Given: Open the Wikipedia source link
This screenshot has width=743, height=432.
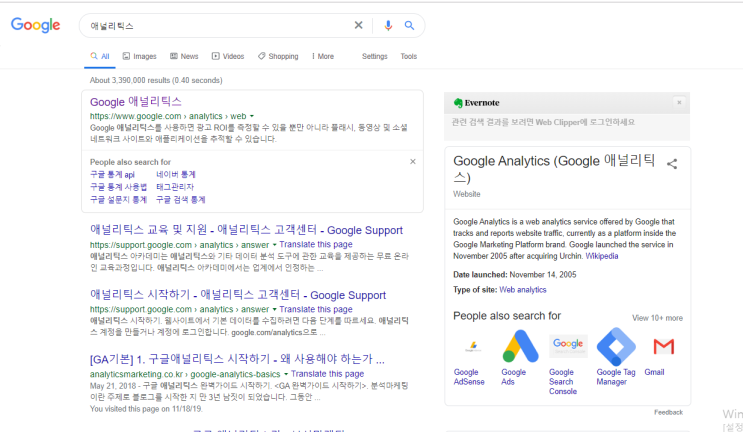Looking at the screenshot, I should [x=602, y=256].
